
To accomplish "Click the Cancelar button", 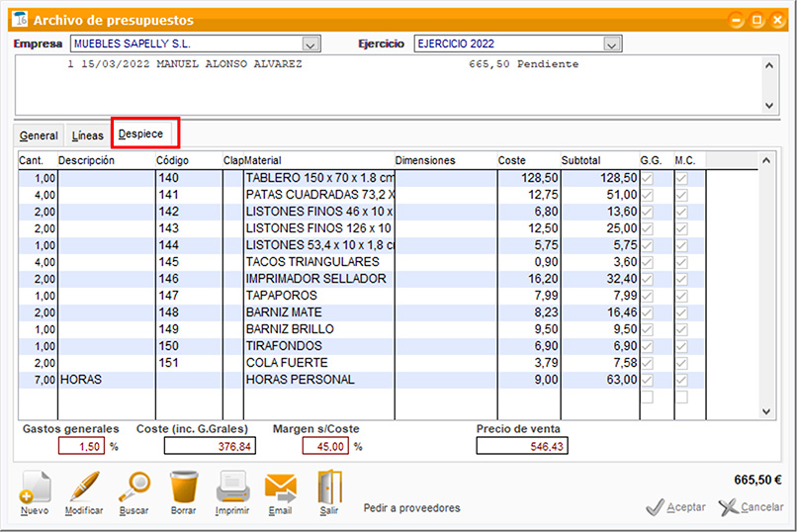I will 752,506.
